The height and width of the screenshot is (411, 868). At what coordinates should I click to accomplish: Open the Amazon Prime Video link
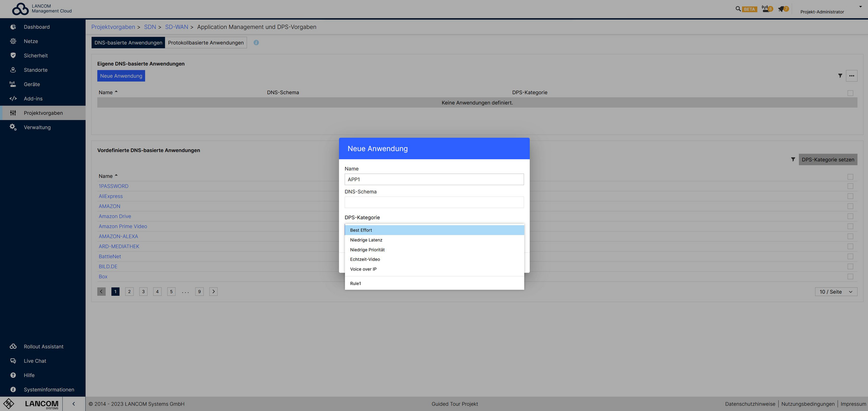[x=123, y=226]
